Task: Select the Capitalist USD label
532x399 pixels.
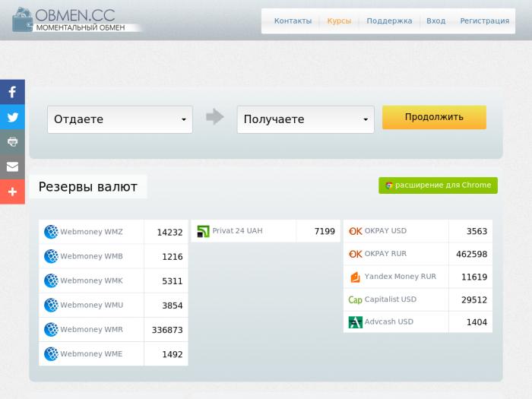Action: point(390,299)
